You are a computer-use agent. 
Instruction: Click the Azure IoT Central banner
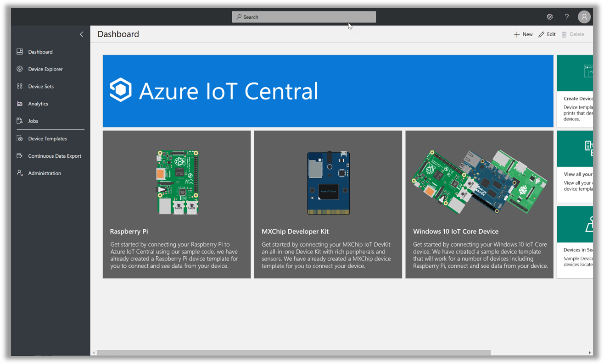[328, 91]
